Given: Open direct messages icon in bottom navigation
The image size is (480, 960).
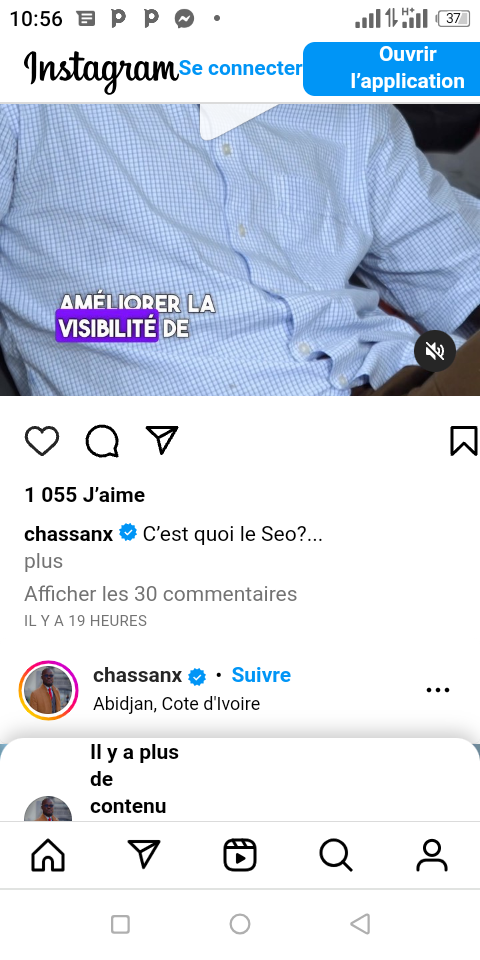Looking at the screenshot, I should 144,854.
